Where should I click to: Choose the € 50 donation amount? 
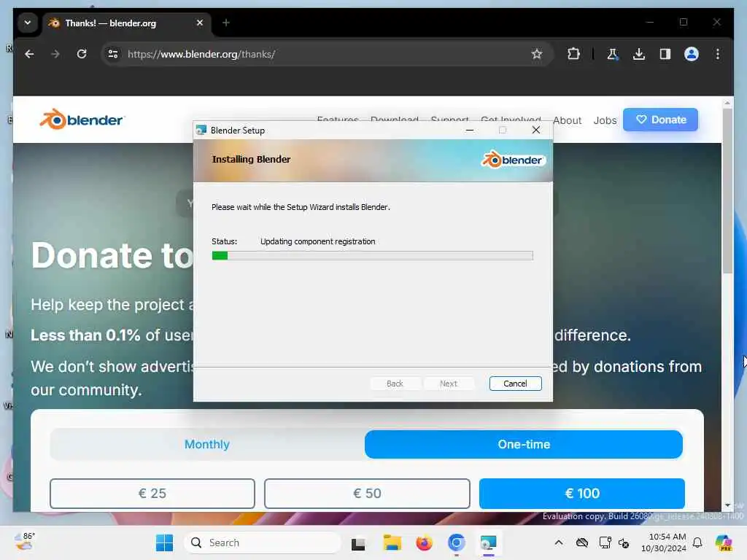tap(367, 494)
